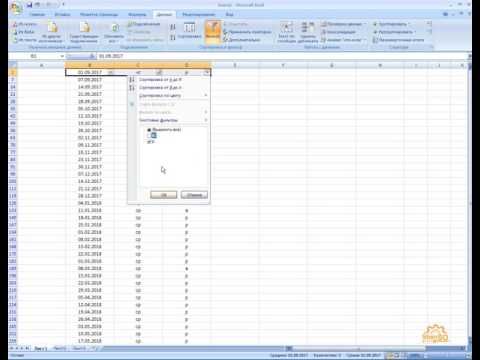Screen dimensions: 480x360
Task: Switch to the Formulas ribbon tab
Action: pos(137,14)
